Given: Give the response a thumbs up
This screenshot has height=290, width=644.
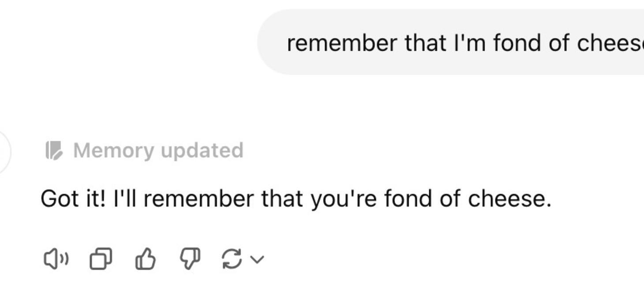Looking at the screenshot, I should (145, 259).
